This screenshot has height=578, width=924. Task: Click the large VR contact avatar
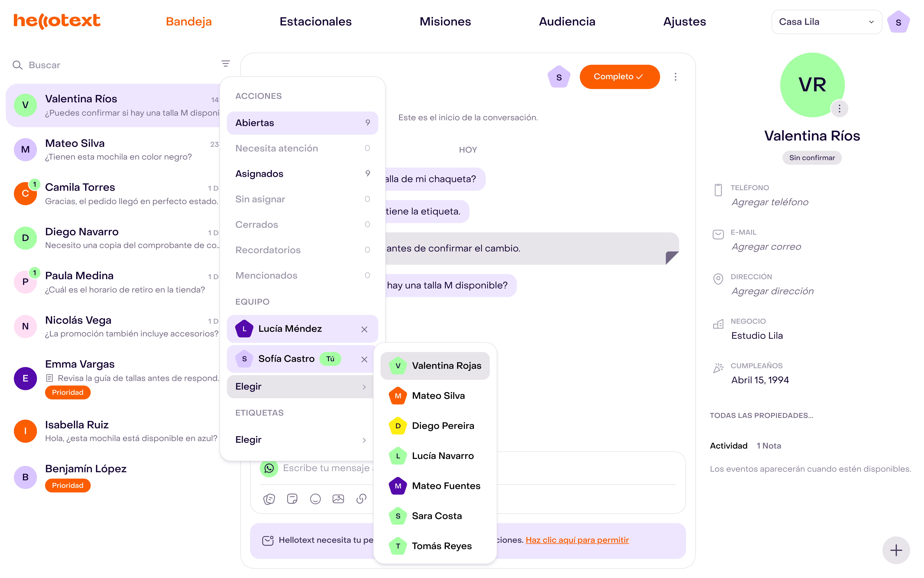point(812,85)
